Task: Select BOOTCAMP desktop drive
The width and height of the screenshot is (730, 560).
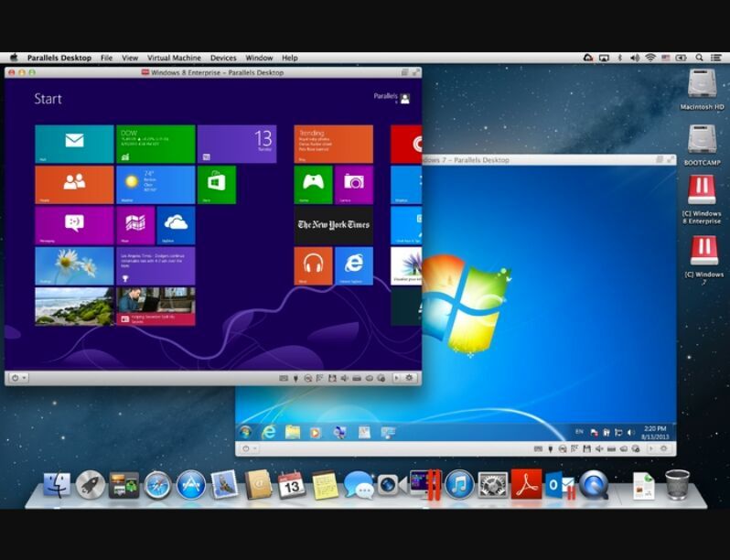Action: (x=702, y=145)
